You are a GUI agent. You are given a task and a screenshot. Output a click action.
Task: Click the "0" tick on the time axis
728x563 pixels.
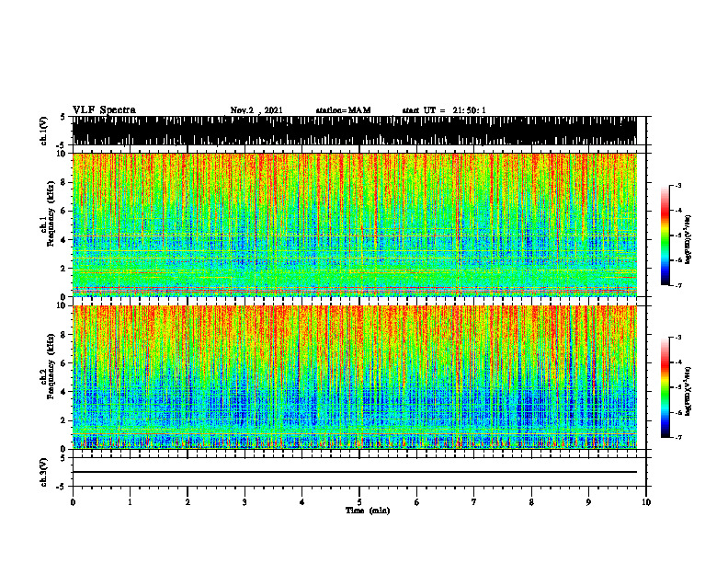tap(73, 502)
